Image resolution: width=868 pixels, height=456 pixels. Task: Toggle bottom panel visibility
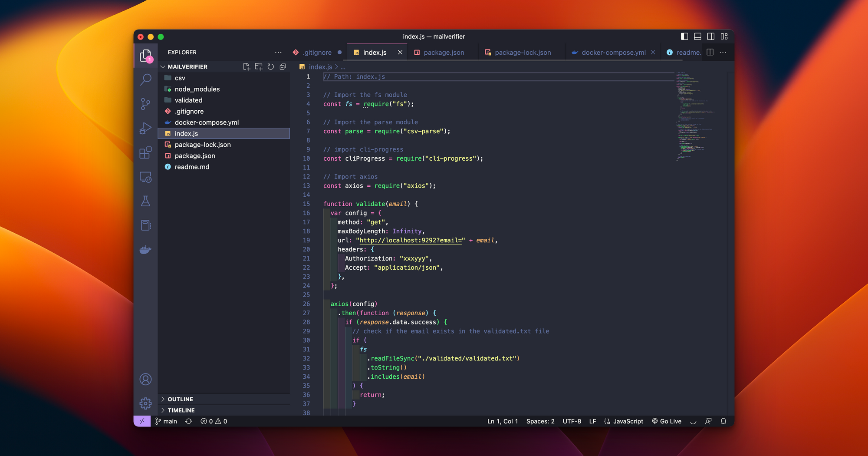point(697,36)
